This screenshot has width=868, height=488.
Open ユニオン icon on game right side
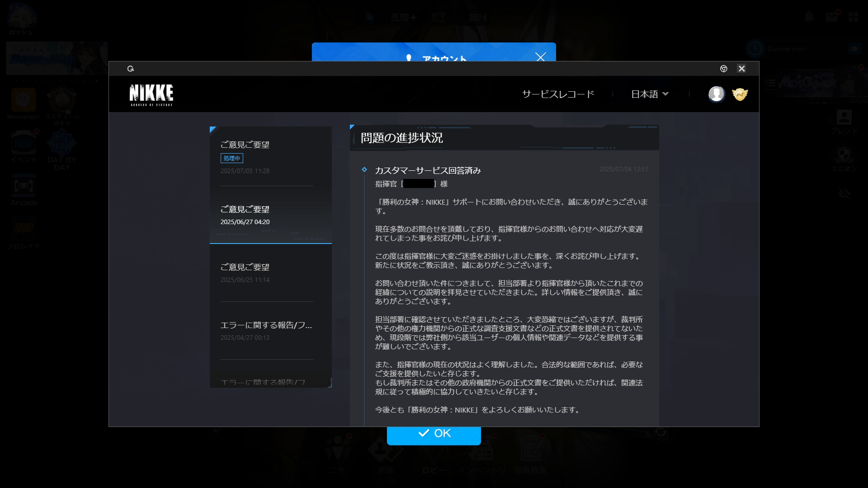point(844,159)
